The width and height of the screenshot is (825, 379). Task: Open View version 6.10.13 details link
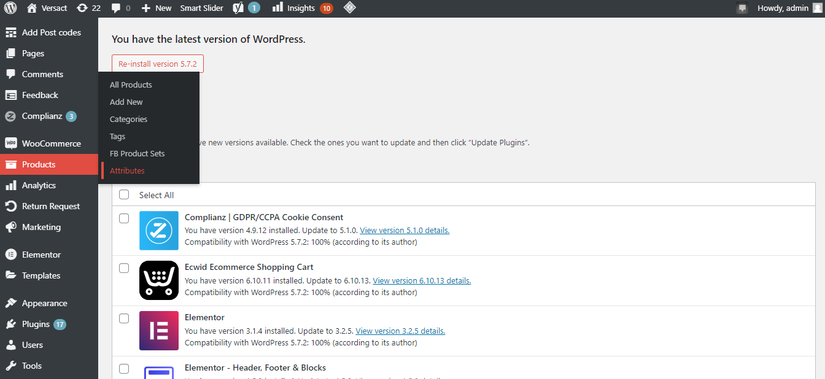tap(422, 281)
